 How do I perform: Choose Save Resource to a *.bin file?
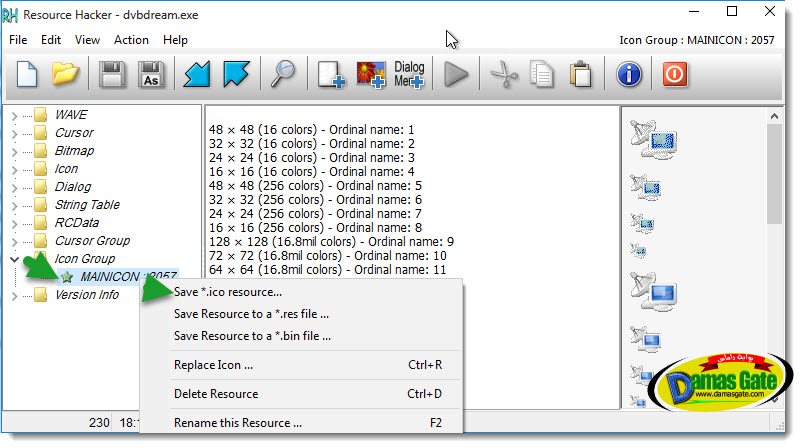[301, 336]
